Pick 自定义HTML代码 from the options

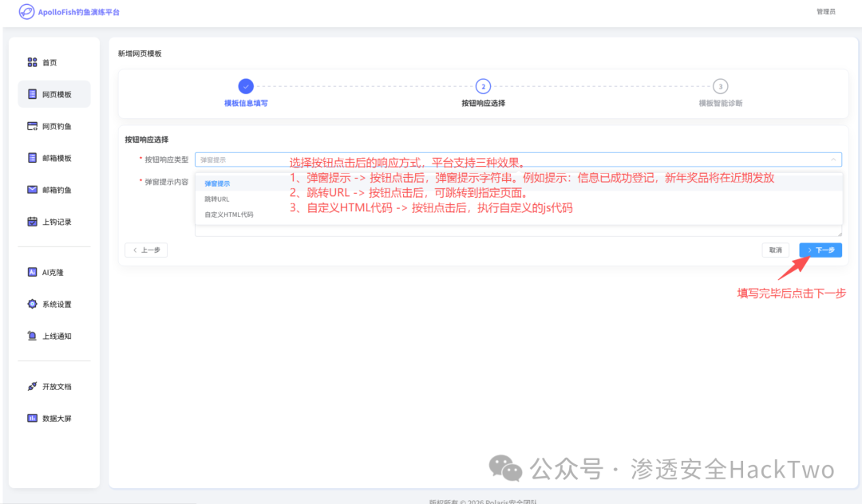click(227, 214)
